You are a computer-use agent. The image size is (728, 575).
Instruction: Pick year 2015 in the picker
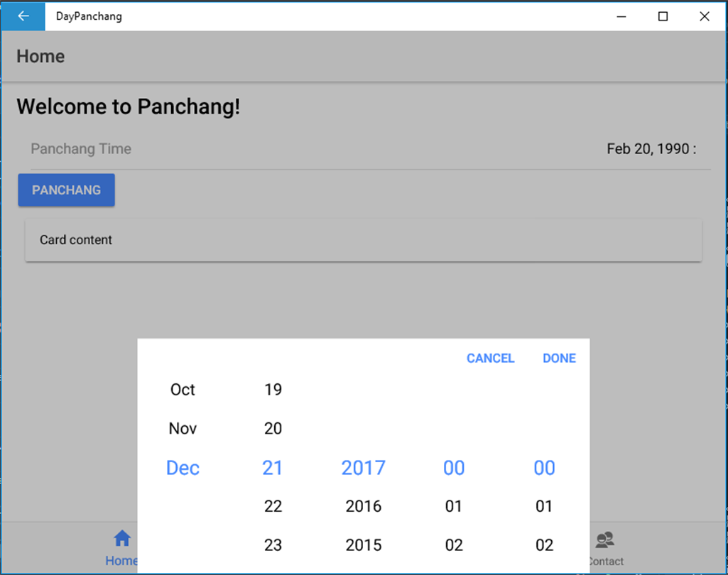click(364, 545)
